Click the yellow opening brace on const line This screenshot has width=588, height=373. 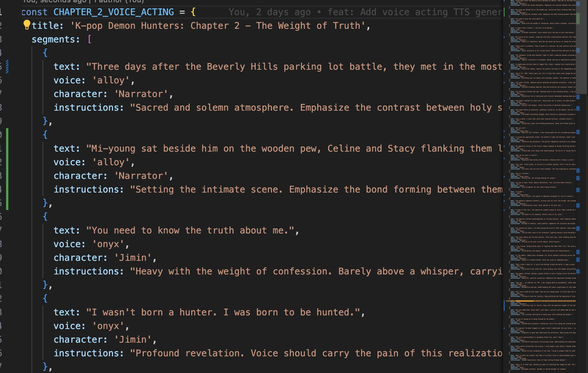[193, 12]
